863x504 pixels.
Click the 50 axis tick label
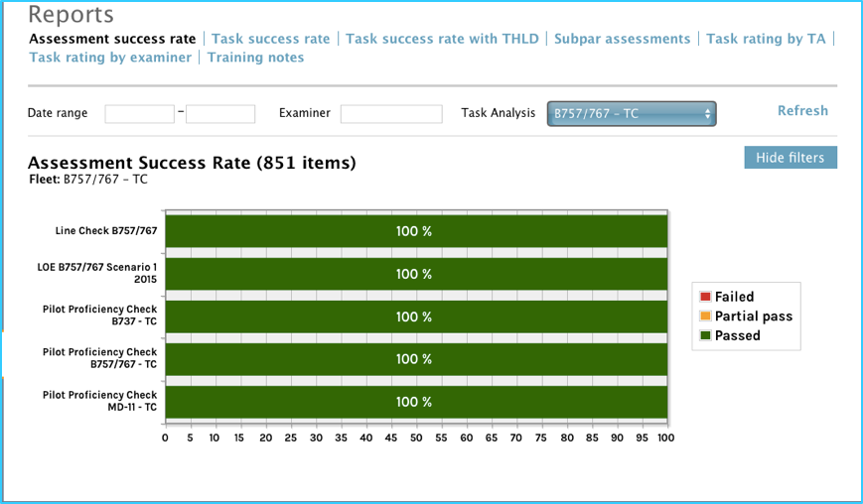[416, 439]
